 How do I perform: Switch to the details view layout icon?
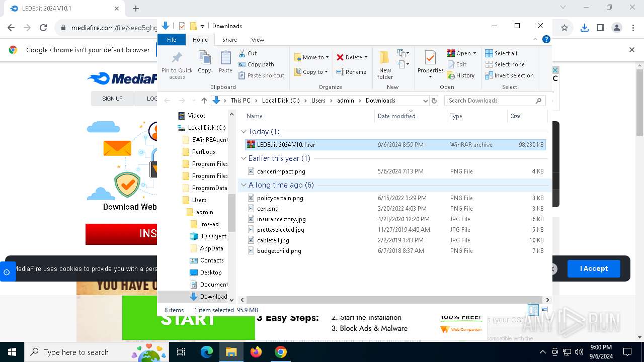[533, 310]
